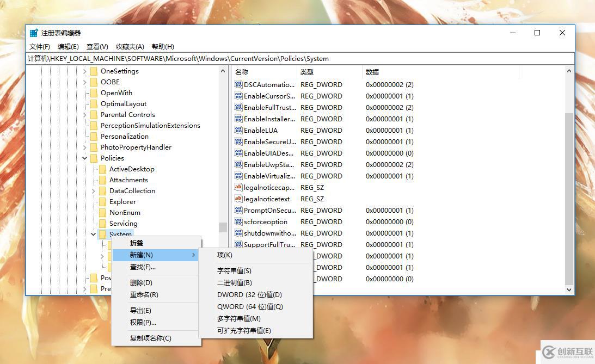This screenshot has height=364, width=595.
Task: Collapse the System key
Action: pyautogui.click(x=93, y=235)
